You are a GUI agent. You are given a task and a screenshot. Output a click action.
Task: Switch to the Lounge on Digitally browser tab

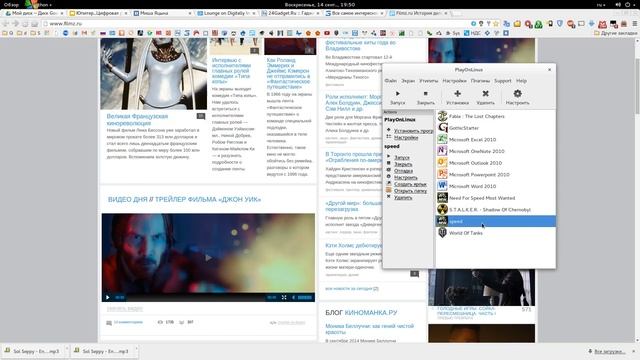pyautogui.click(x=226, y=13)
